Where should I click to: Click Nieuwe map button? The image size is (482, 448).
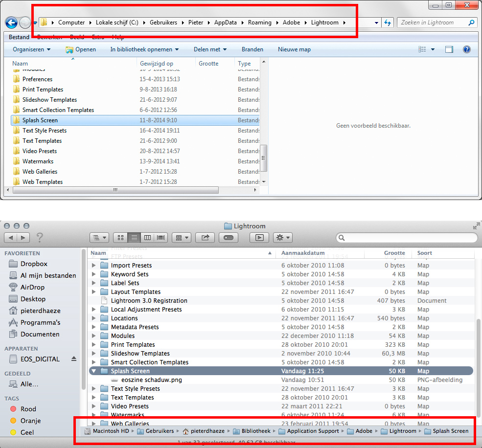pos(294,49)
